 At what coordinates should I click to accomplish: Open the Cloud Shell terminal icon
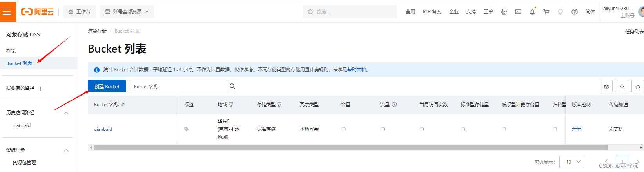[x=518, y=12]
